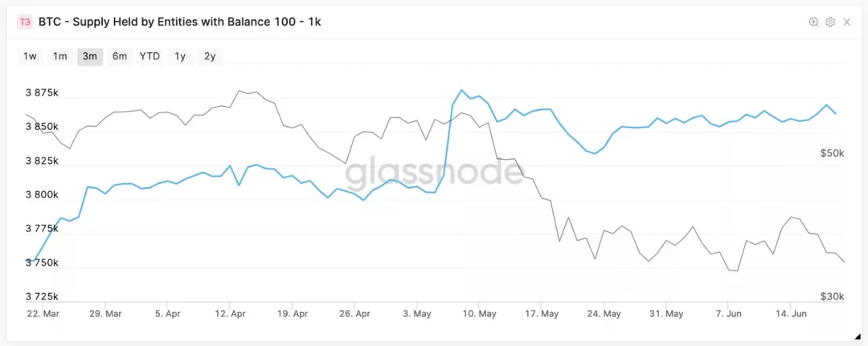
Task: Switch chart to 2y range
Action: pyautogui.click(x=210, y=56)
